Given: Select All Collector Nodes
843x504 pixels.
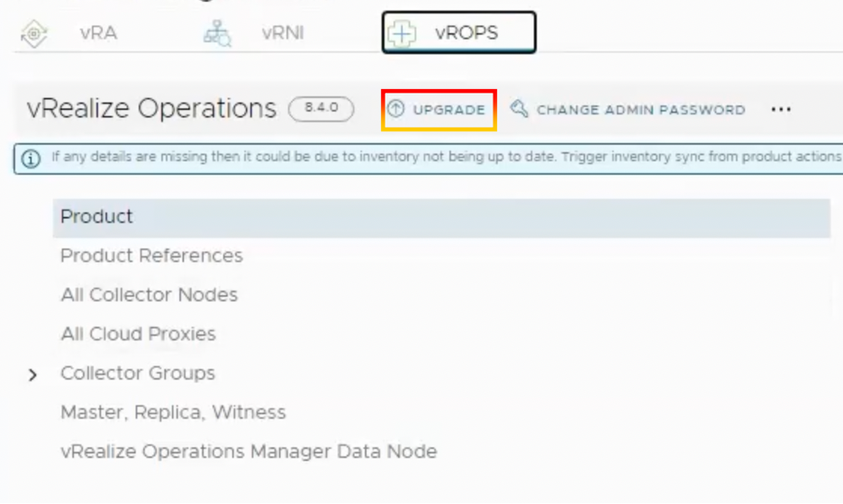Looking at the screenshot, I should click(149, 295).
